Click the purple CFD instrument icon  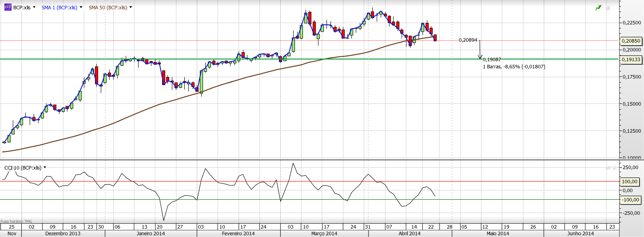tap(8, 8)
